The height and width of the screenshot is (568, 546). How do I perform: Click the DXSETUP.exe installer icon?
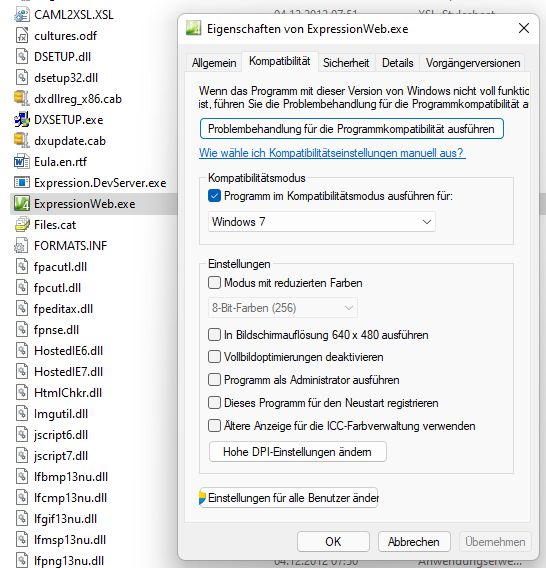(x=22, y=120)
